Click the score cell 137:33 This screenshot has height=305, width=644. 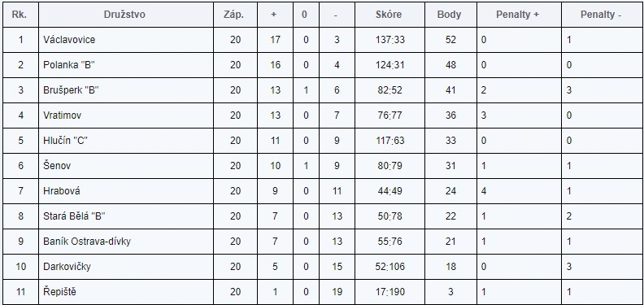coord(389,40)
